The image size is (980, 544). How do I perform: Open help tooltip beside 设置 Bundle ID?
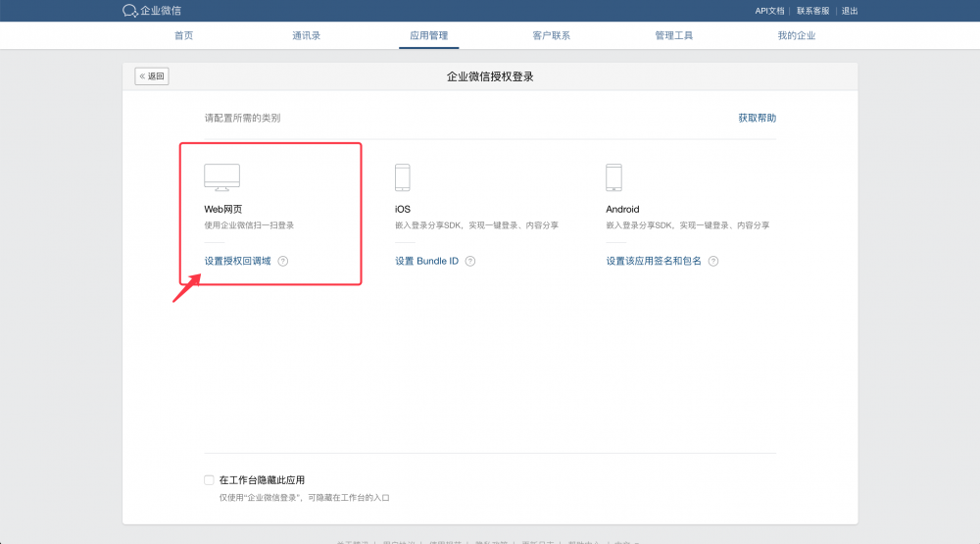point(470,262)
